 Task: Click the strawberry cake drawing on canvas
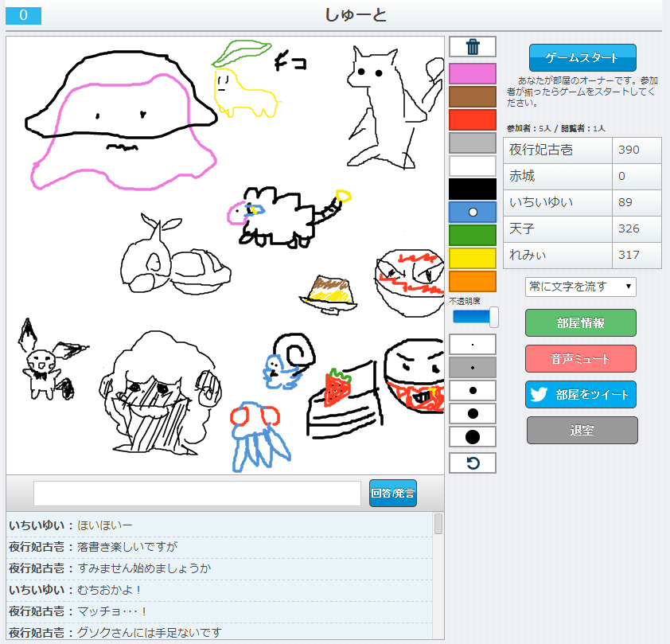[345, 400]
